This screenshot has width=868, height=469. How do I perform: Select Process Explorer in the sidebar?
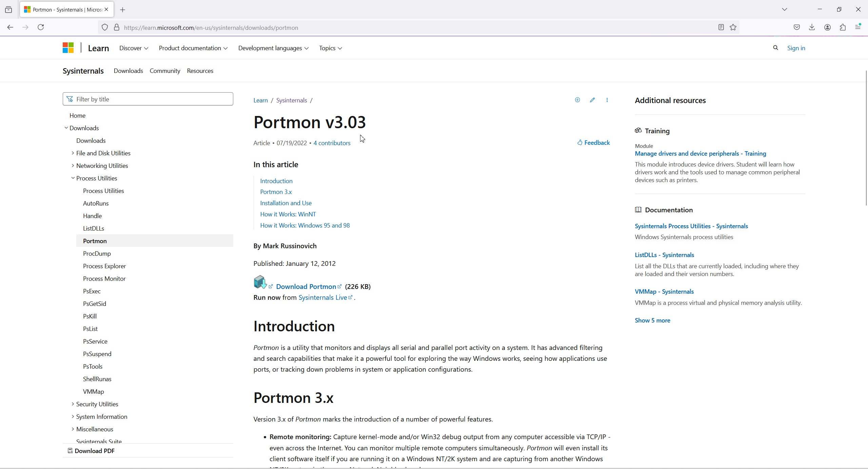point(104,266)
